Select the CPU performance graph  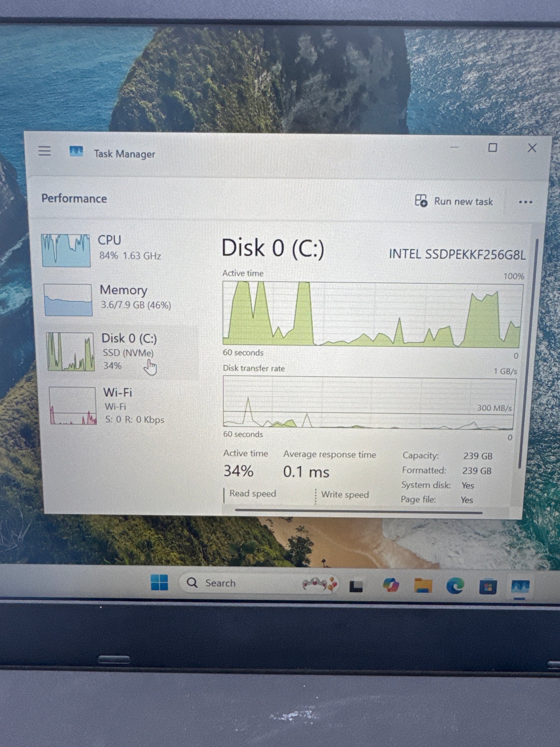coord(66,250)
